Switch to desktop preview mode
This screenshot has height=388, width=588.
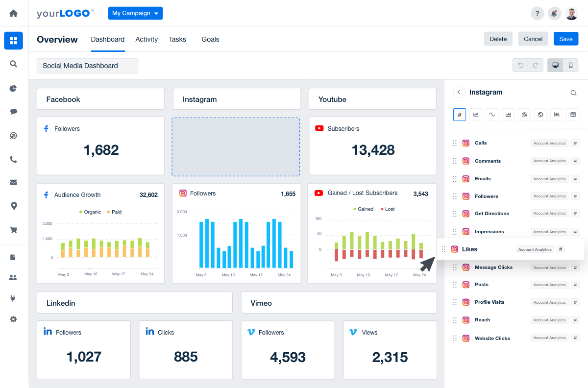[555, 65]
